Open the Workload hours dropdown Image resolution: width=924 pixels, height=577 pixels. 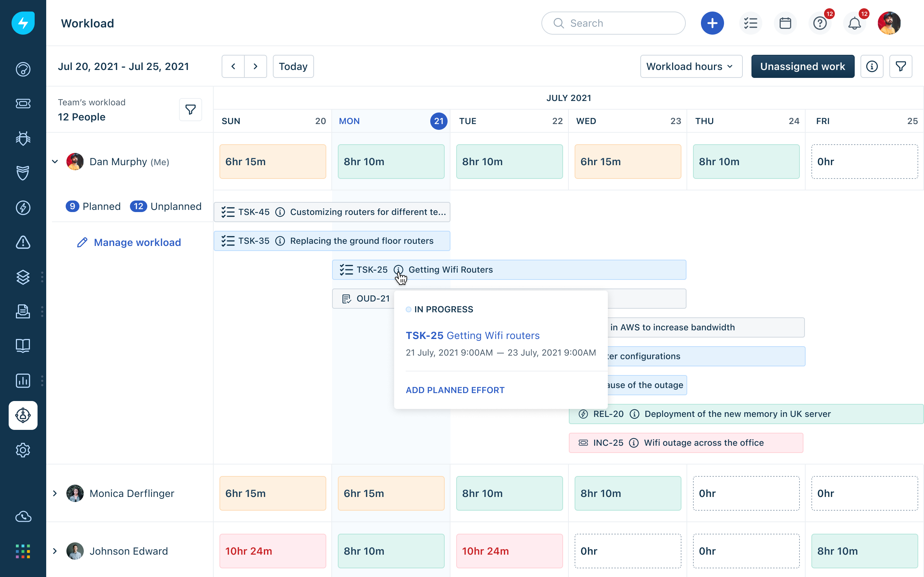(x=691, y=66)
